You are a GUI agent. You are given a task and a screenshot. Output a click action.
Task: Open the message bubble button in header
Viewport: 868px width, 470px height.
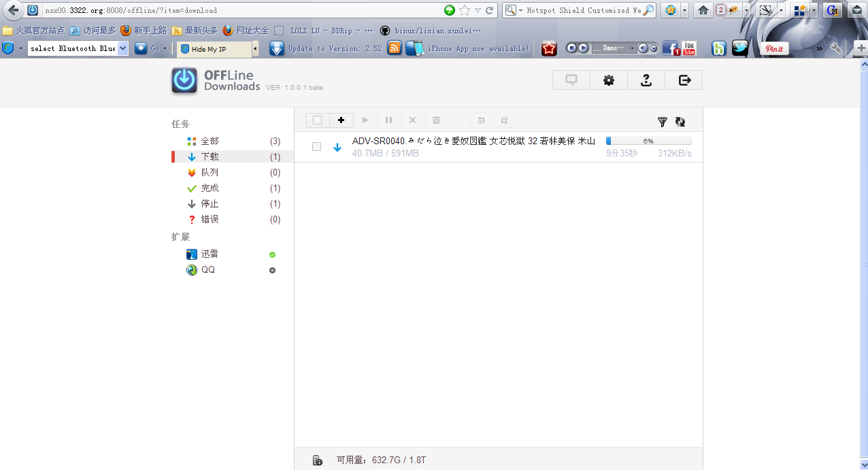[x=571, y=80]
